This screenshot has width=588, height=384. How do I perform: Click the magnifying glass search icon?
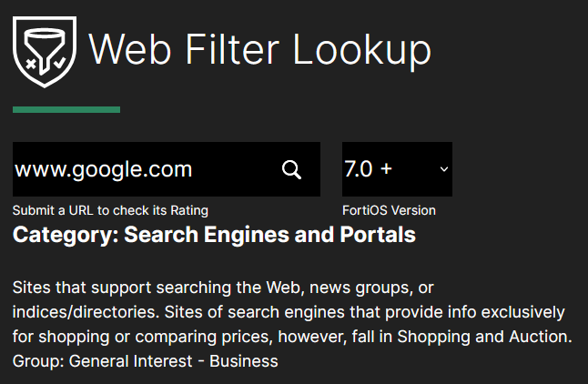(x=291, y=169)
